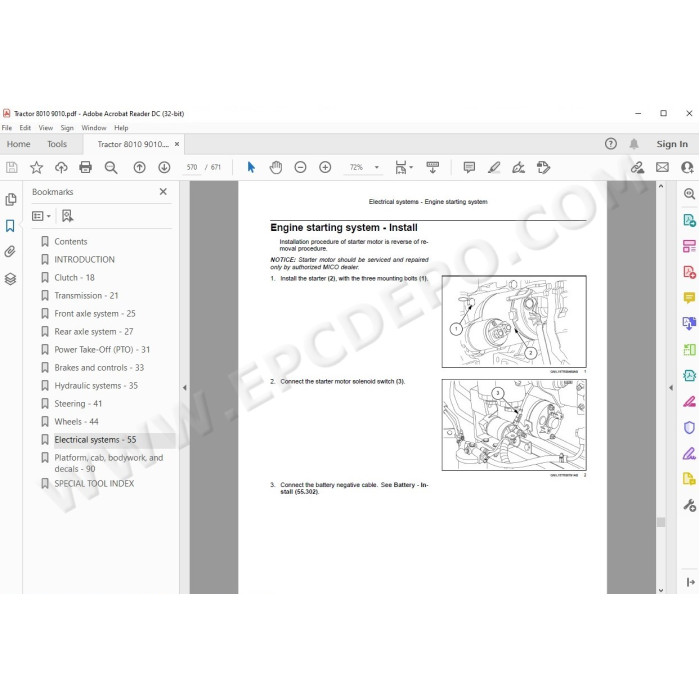Open the Comment tool in right pane

pos(689,297)
